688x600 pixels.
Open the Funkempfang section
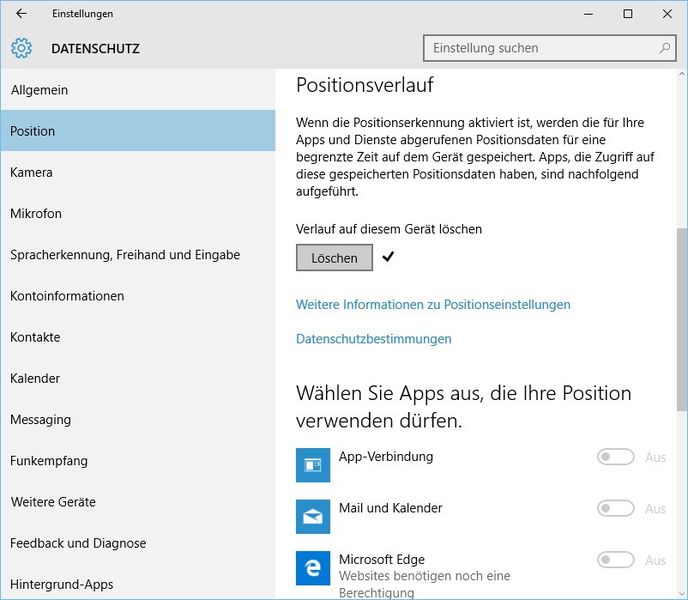click(138, 461)
